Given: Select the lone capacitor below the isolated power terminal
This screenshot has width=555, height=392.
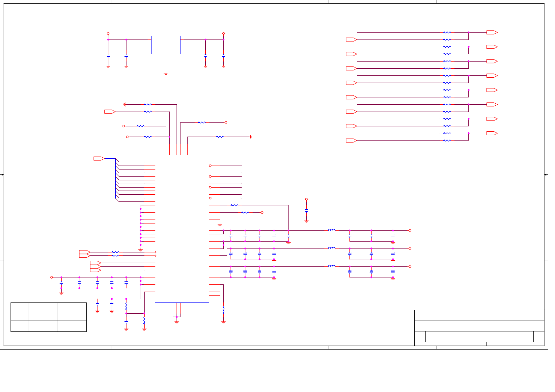Looking at the screenshot, I should click(306, 210).
